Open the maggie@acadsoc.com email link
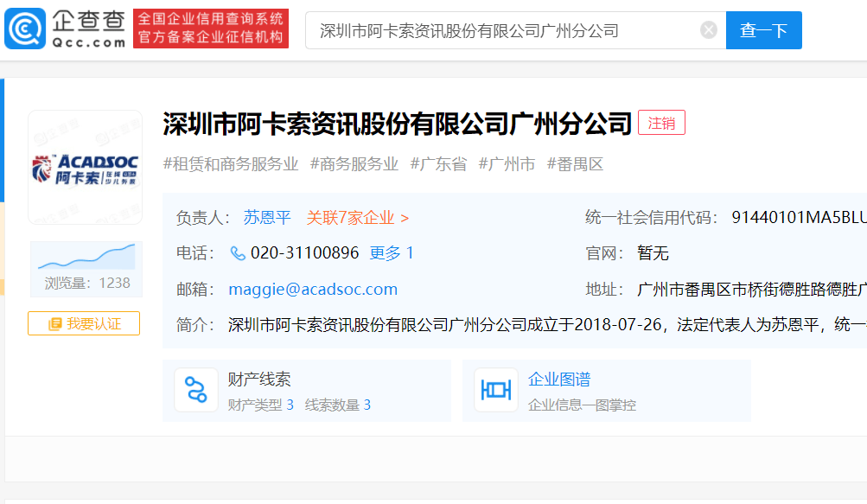The width and height of the screenshot is (867, 504). 313,290
